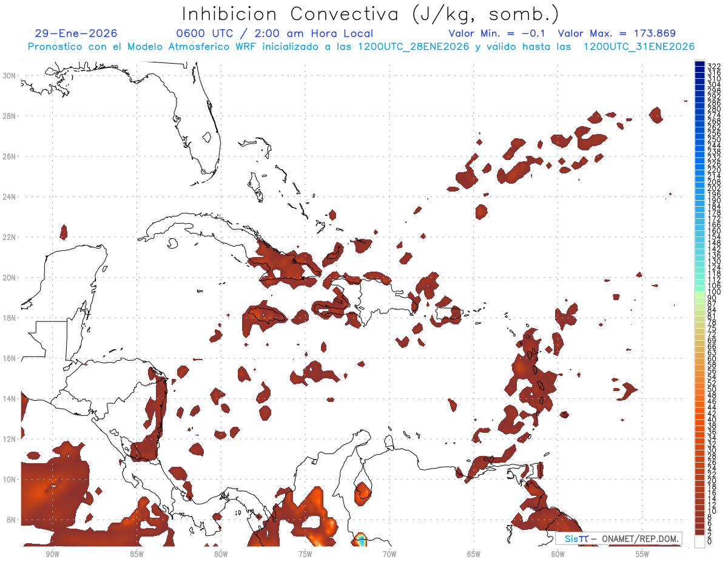Screen dimensions: 728x562
Task: Click the 14N latitude label
Action: (10, 398)
